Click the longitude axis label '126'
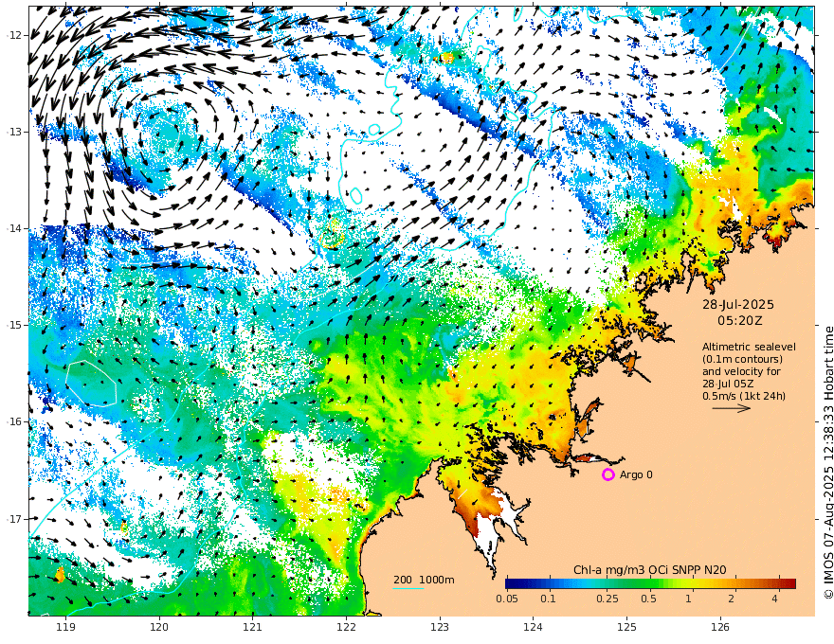 tap(720, 627)
